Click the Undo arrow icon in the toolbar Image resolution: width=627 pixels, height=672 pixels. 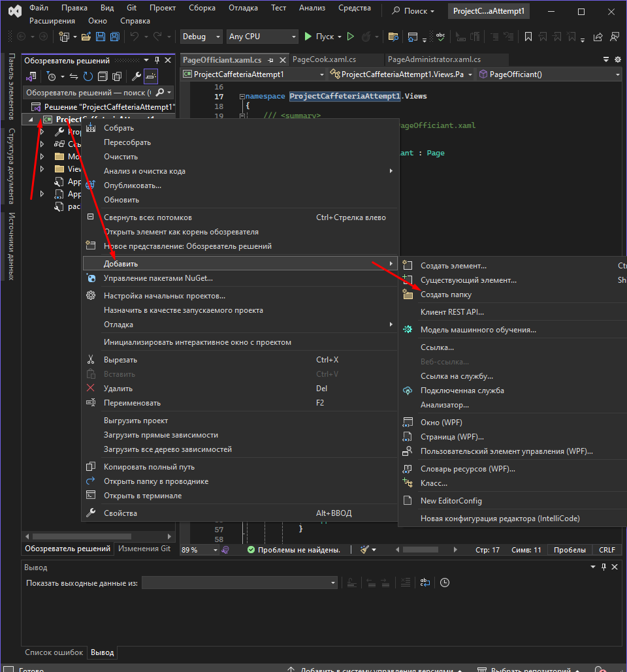click(x=135, y=37)
